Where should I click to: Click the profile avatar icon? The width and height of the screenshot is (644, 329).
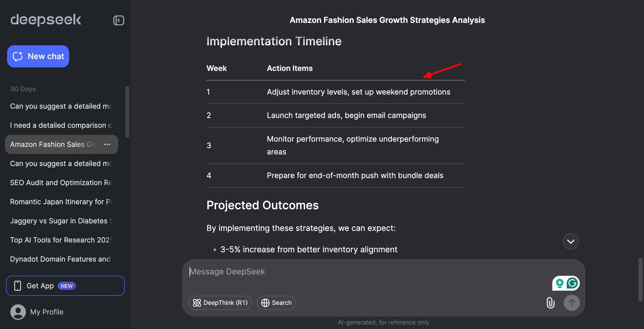click(x=18, y=312)
